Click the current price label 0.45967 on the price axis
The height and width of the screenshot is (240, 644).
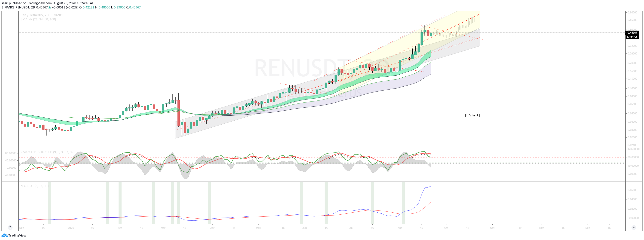[x=632, y=33]
